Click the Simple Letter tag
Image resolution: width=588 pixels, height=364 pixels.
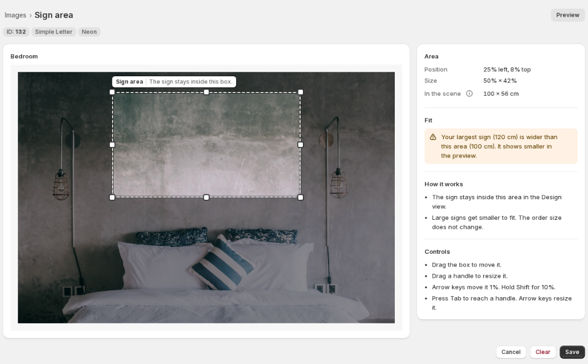click(x=53, y=32)
